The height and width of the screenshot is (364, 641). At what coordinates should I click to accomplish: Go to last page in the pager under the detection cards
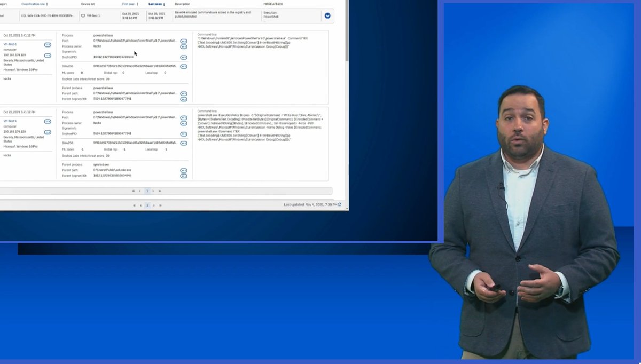160,191
